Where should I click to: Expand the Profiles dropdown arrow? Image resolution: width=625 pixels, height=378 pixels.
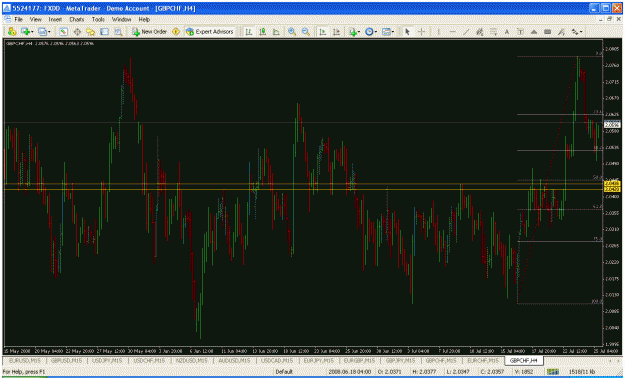(x=49, y=32)
